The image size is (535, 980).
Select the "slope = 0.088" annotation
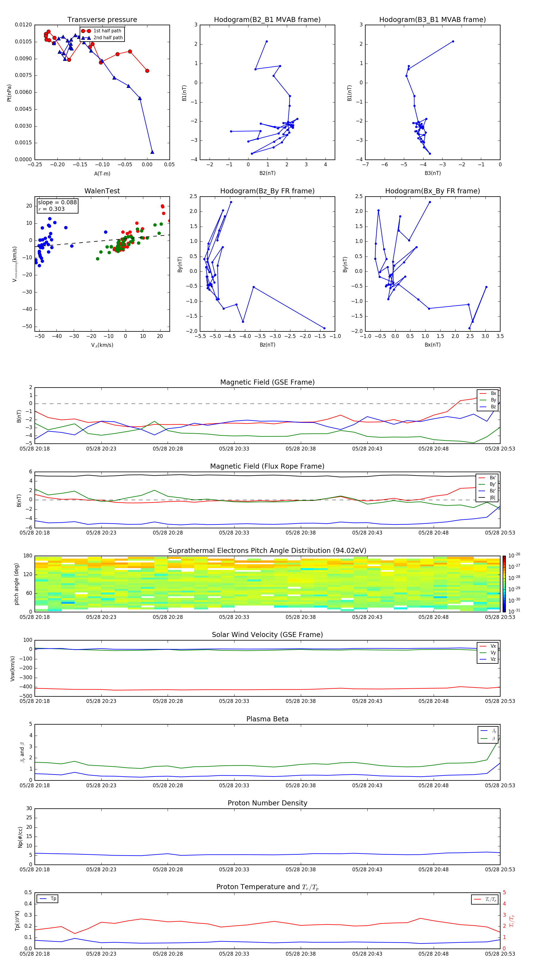click(57, 203)
